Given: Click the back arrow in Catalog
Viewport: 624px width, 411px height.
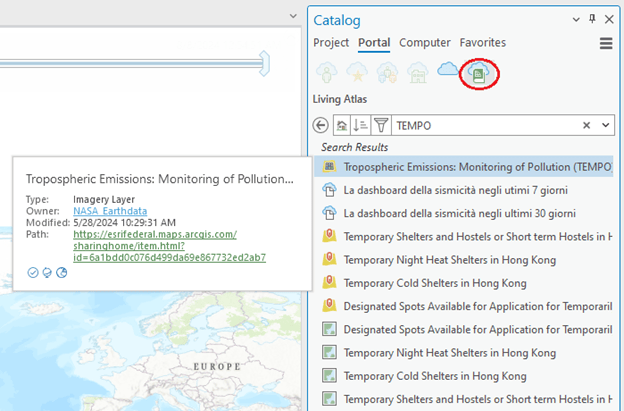Looking at the screenshot, I should pos(321,125).
